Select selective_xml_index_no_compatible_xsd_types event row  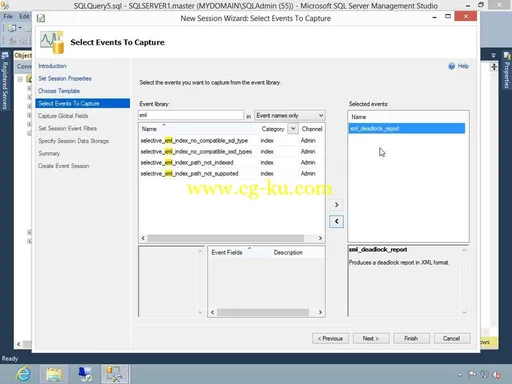pos(232,151)
